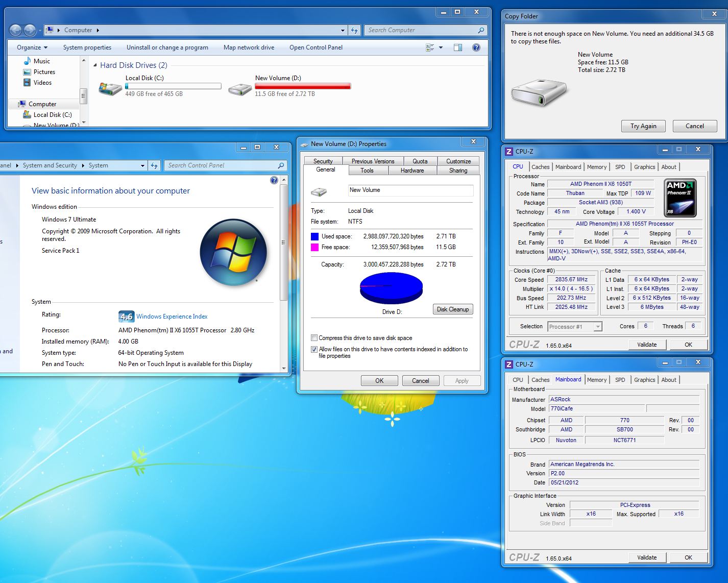This screenshot has width=728, height=583.
Task: Click the Back arrow in Computer window
Action: (x=16, y=30)
